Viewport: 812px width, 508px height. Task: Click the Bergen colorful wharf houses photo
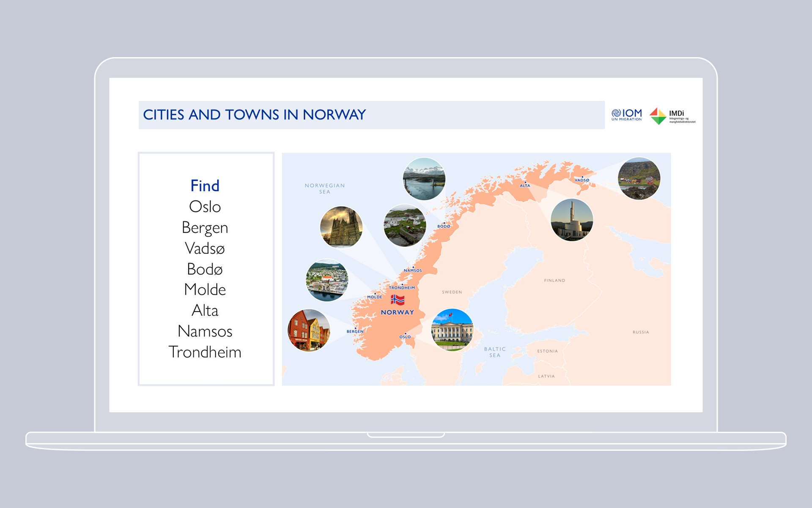tap(309, 330)
